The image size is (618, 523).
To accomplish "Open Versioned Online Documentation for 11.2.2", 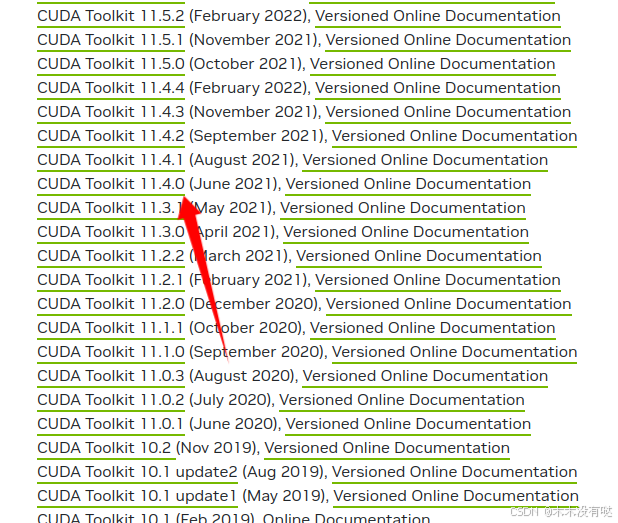I will pyautogui.click(x=419, y=257).
